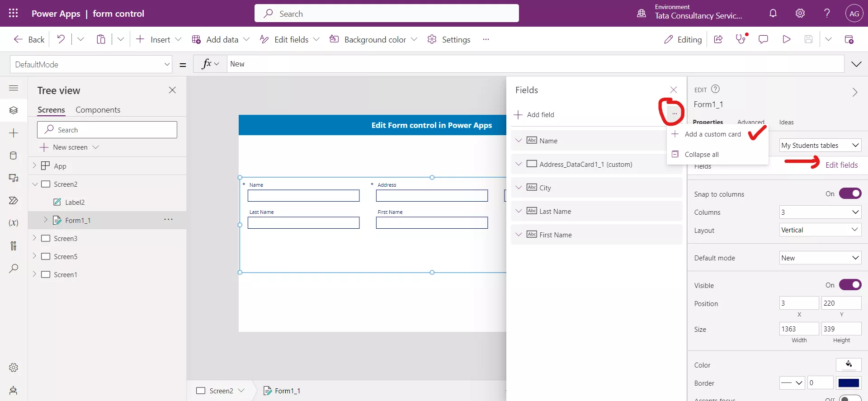Toggle the Snap to columns switch
The image size is (868, 401).
point(850,193)
